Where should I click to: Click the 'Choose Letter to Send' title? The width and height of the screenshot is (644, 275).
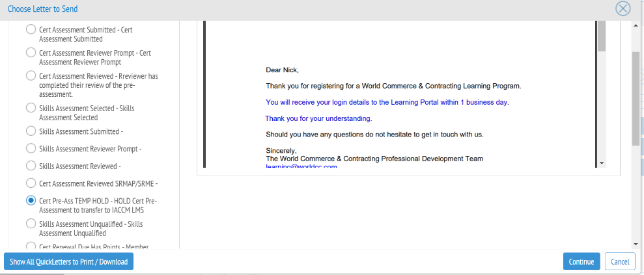[43, 8]
